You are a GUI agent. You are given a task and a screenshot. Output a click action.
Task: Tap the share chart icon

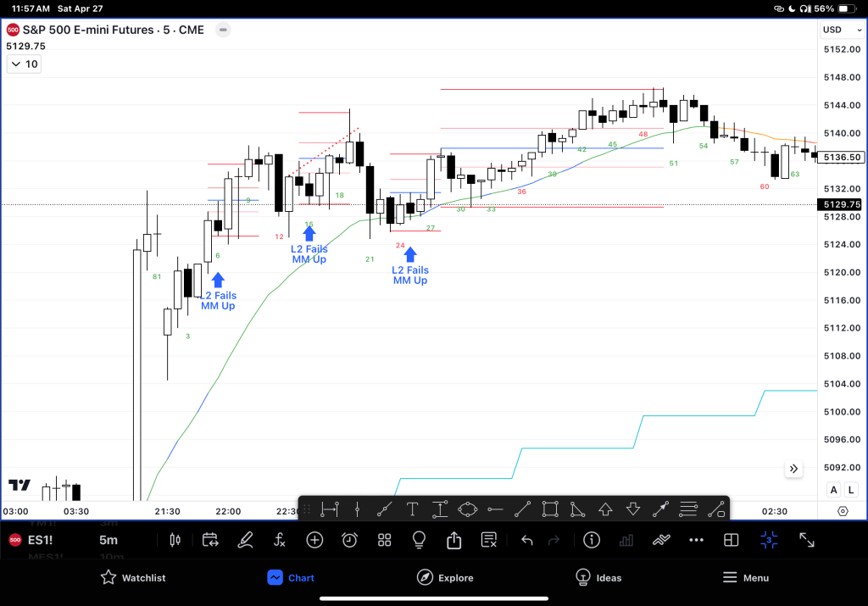click(453, 540)
